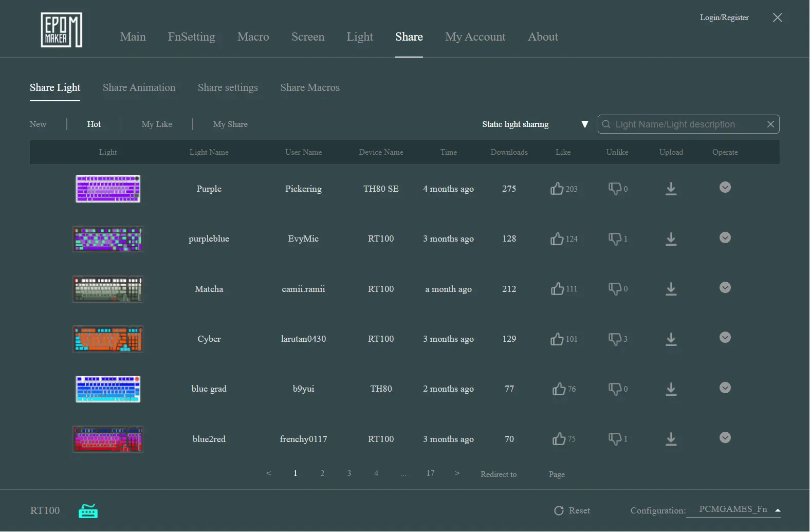Like the Matcha light preset
Image resolution: width=810 pixels, height=532 pixels.
[x=557, y=288]
